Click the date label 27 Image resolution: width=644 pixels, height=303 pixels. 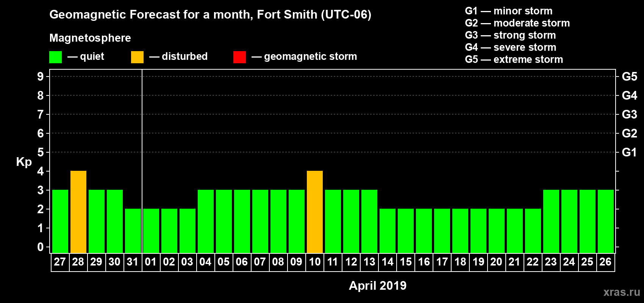click(x=60, y=262)
